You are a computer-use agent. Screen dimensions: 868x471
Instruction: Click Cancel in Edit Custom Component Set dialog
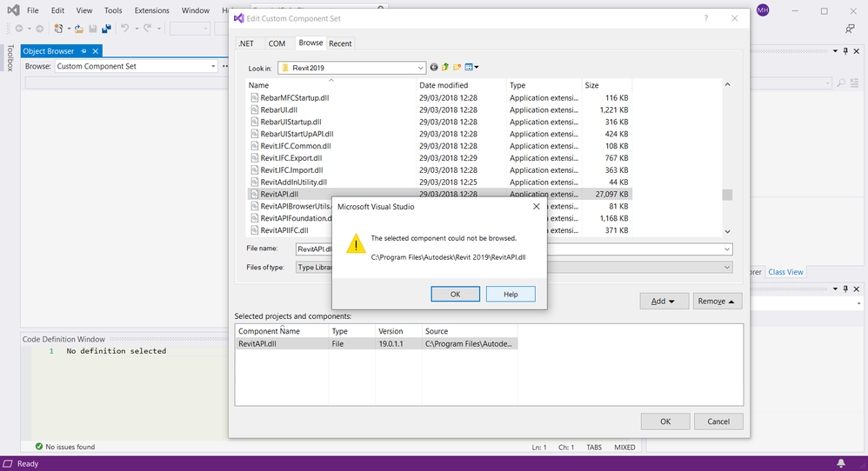[718, 421]
